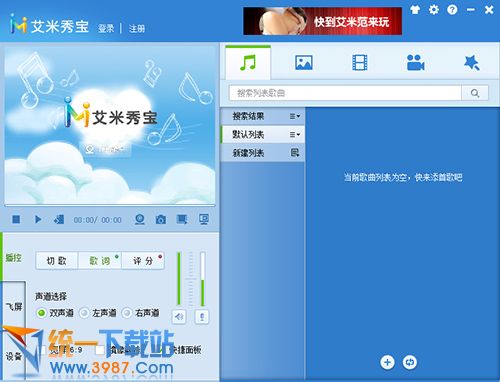
Task: Click the webcam icon below preview
Action: point(140,219)
